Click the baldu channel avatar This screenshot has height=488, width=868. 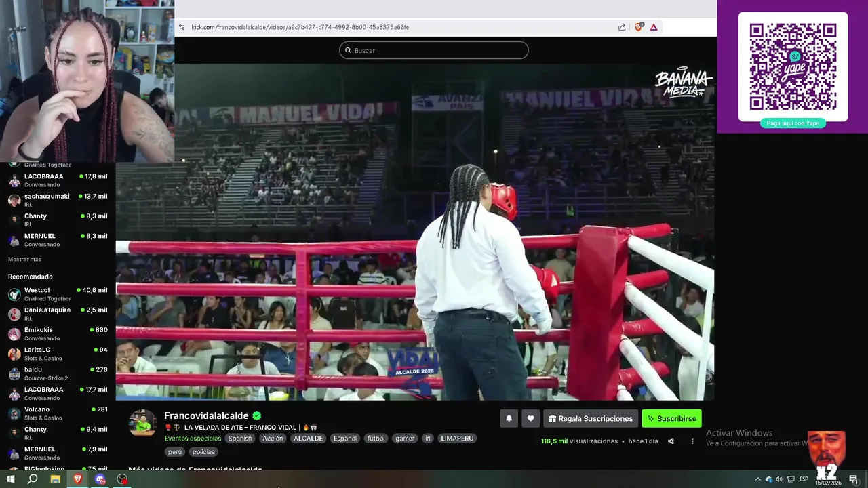coord(14,373)
